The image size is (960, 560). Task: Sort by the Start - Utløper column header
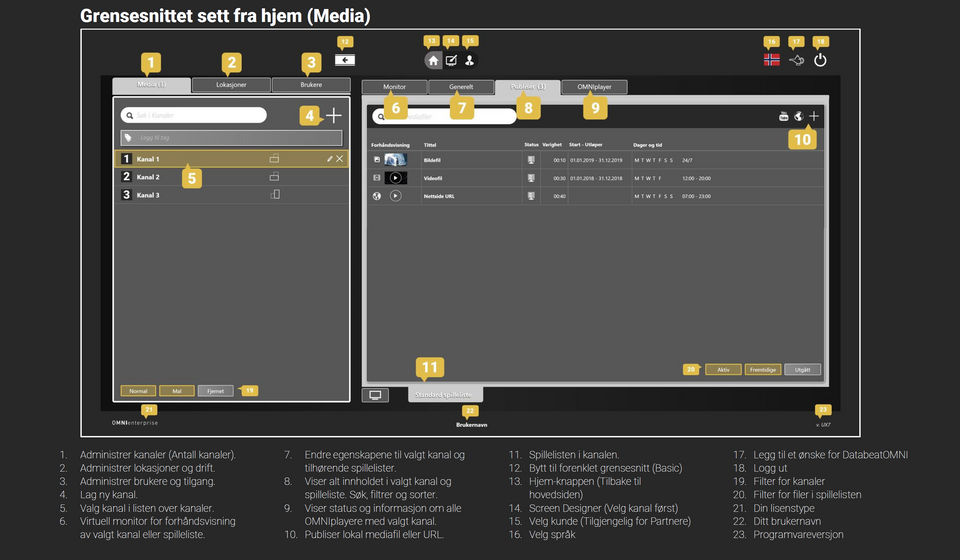tap(586, 145)
